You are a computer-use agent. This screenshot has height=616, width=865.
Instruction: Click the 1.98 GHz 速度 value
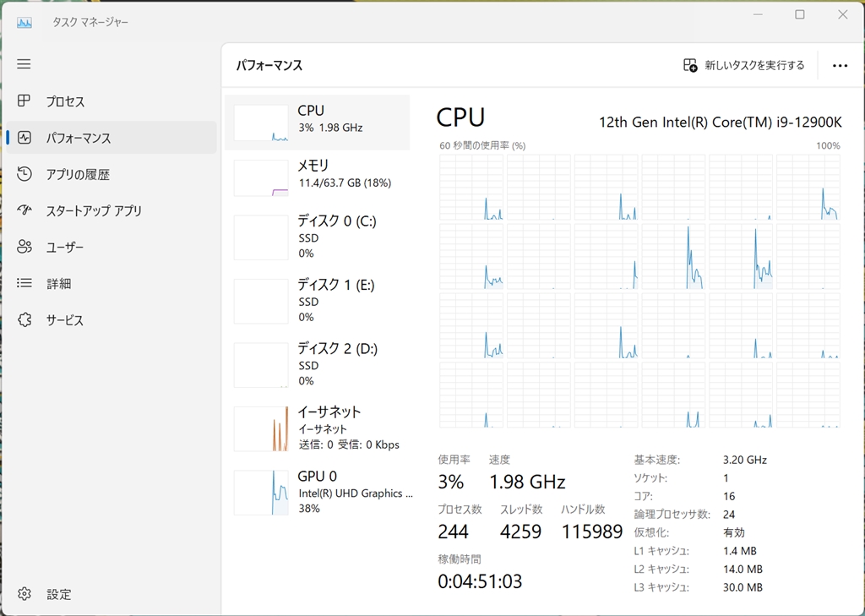tap(527, 482)
